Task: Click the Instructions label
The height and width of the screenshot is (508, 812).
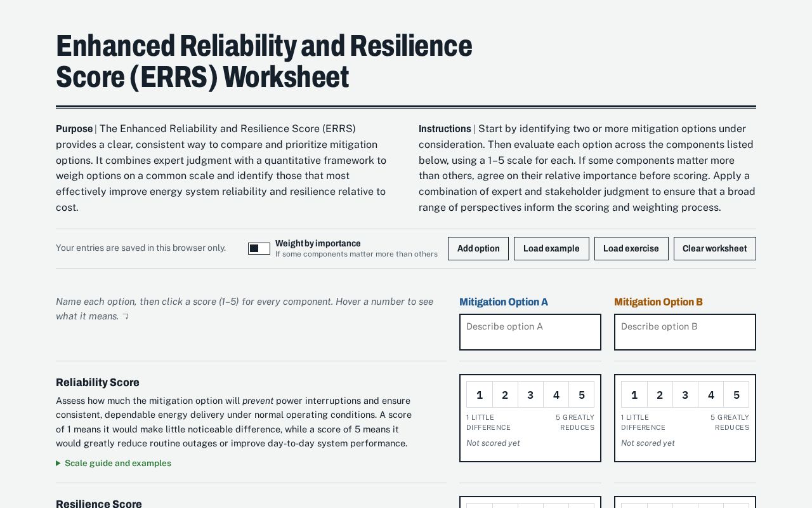Action: point(445,129)
